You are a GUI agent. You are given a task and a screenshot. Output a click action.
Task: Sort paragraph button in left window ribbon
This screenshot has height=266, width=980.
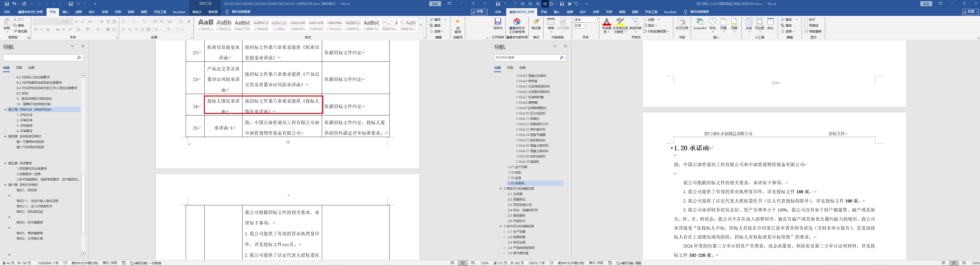click(x=181, y=21)
